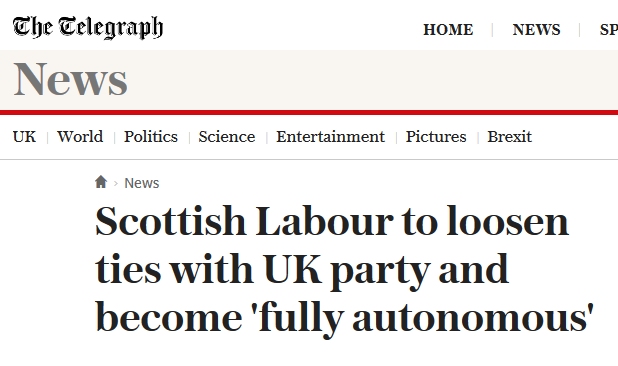Viewport: 618px width, 366px height.
Task: View the Pictures section tab
Action: tap(436, 137)
